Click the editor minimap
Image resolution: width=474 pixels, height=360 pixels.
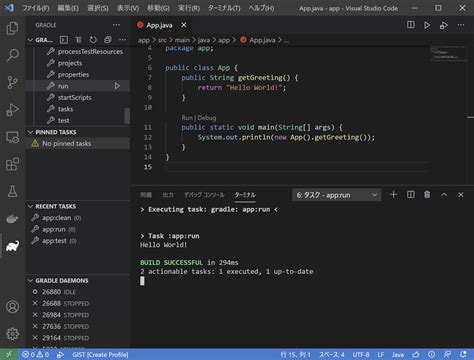point(448,54)
